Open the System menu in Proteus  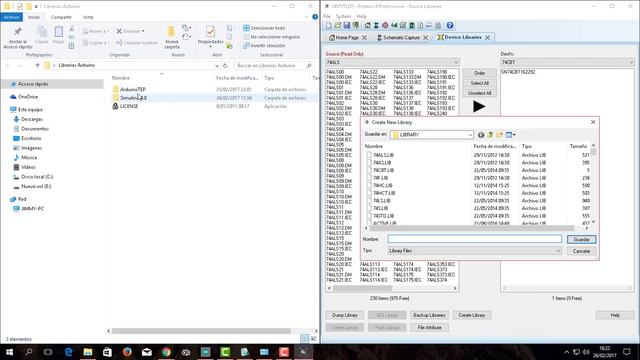pyautogui.click(x=343, y=16)
